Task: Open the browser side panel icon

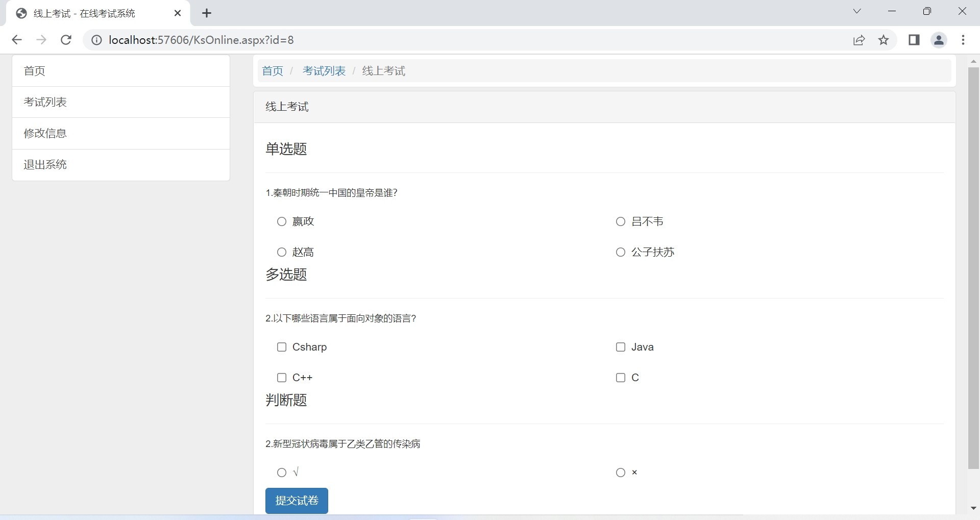Action: point(914,40)
